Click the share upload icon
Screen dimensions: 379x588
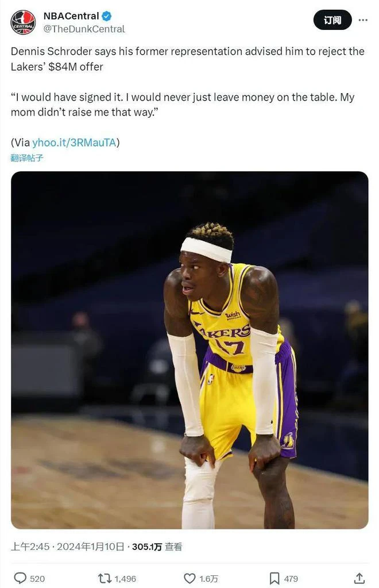coord(359,578)
